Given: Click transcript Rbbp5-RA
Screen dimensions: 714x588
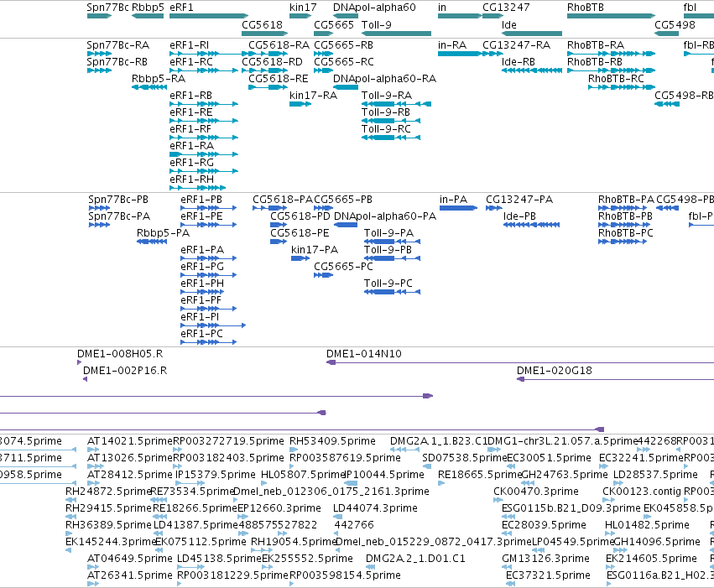Looking at the screenshot, I should point(159,78).
